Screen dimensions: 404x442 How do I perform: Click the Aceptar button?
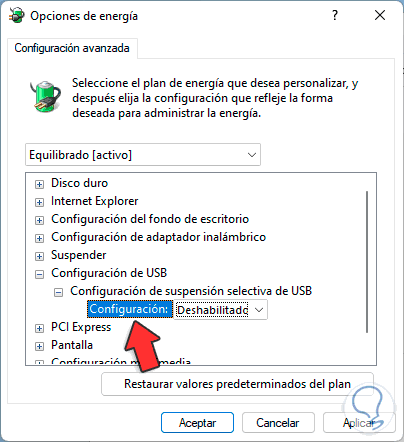[197, 423]
